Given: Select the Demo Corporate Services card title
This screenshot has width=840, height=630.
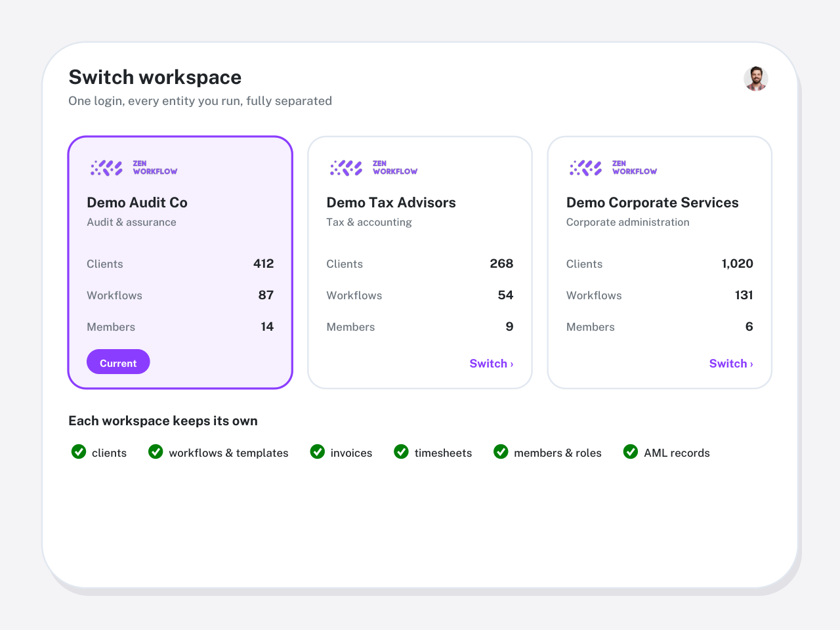Looking at the screenshot, I should point(652,203).
